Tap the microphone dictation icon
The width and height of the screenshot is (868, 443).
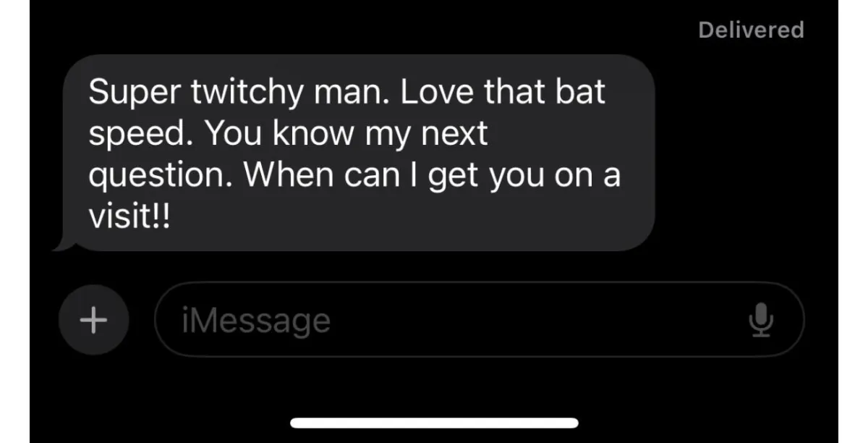760,320
